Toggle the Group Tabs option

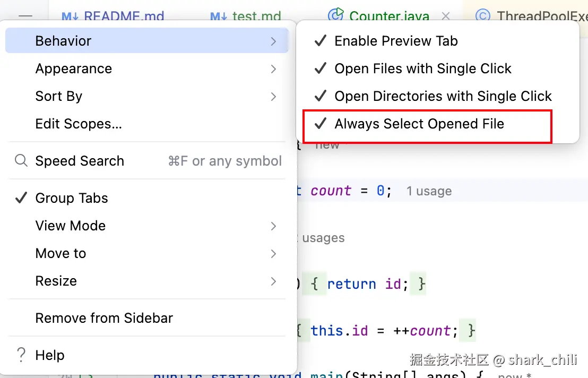point(72,198)
